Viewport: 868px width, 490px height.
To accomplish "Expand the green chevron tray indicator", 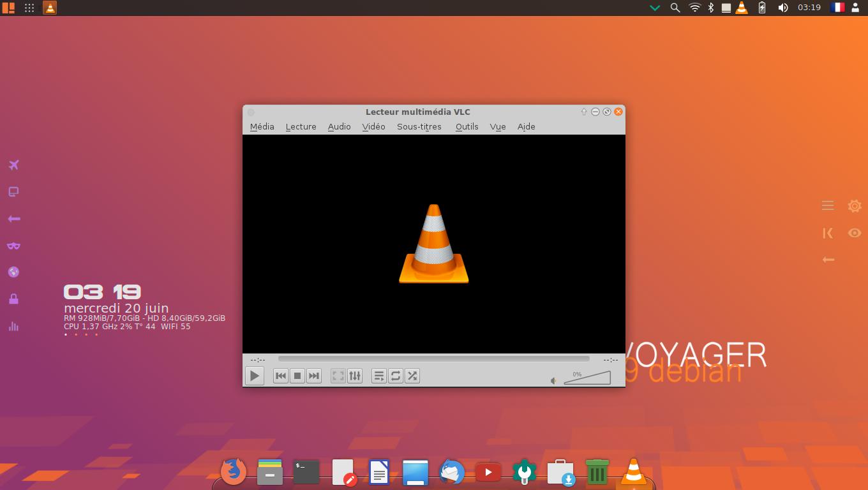I will click(655, 8).
